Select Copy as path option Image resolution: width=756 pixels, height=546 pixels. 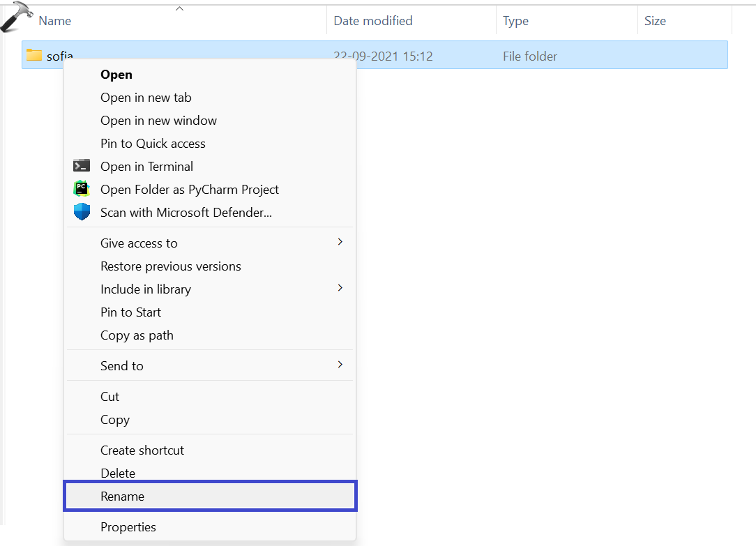click(137, 335)
